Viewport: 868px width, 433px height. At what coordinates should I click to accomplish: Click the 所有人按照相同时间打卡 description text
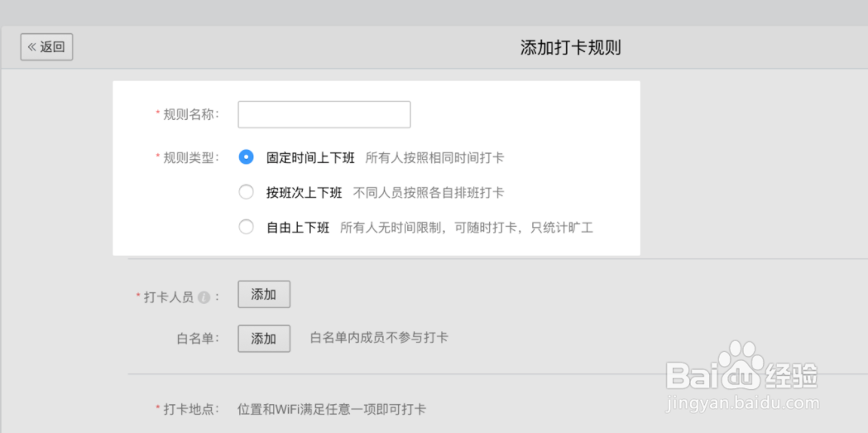tap(434, 157)
